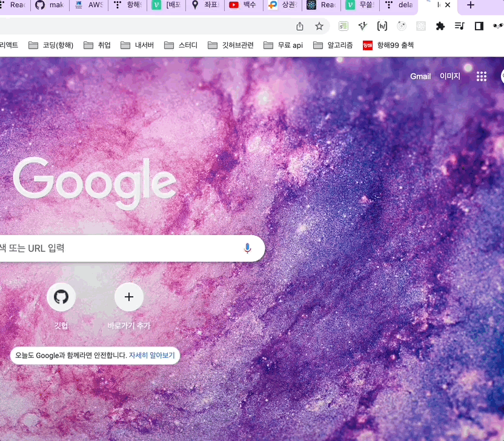The width and height of the screenshot is (504, 441).
Task: Start voice search with microphone
Action: [247, 248]
